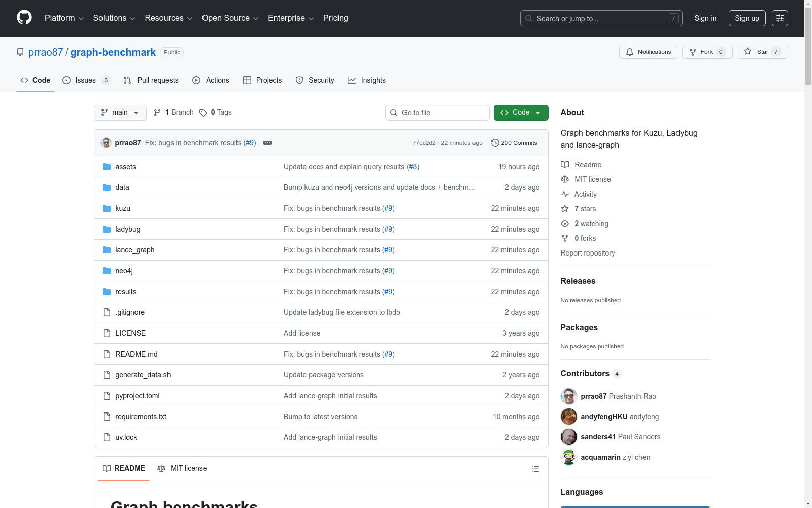
Task: Open the Platform menu
Action: 64,18
